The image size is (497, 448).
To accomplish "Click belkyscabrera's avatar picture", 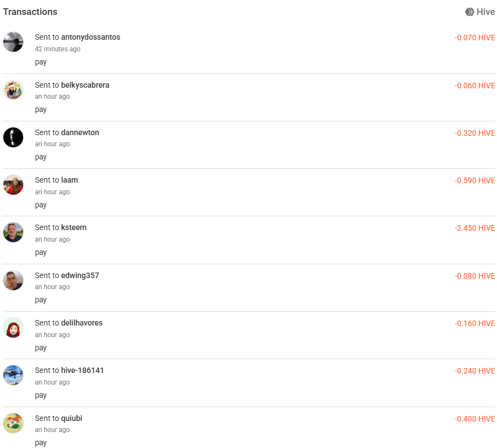I will pos(13,89).
